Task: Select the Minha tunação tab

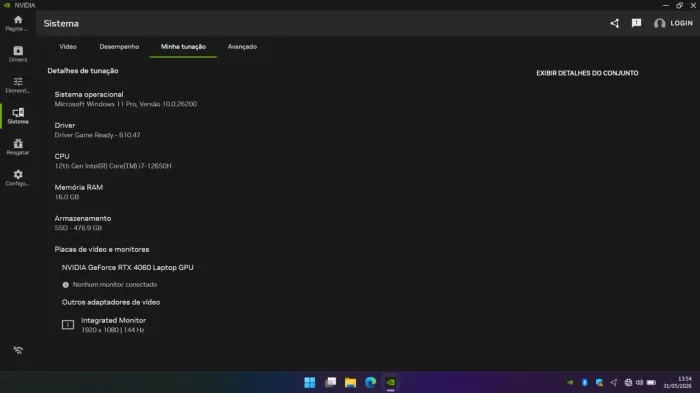Action: pos(183,46)
